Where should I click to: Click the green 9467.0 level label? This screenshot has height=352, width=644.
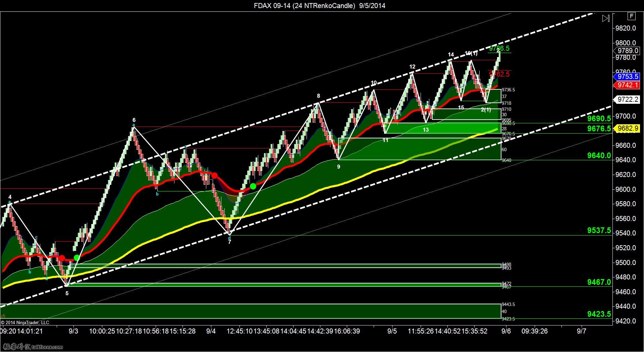point(599,282)
